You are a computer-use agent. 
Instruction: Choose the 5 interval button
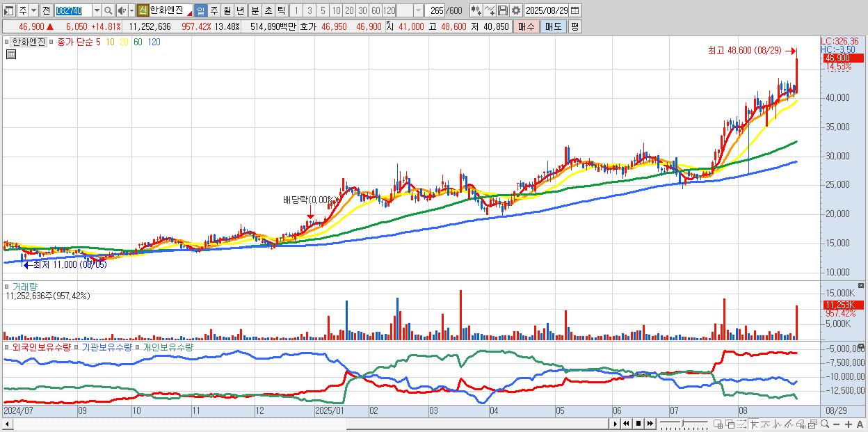click(x=323, y=10)
